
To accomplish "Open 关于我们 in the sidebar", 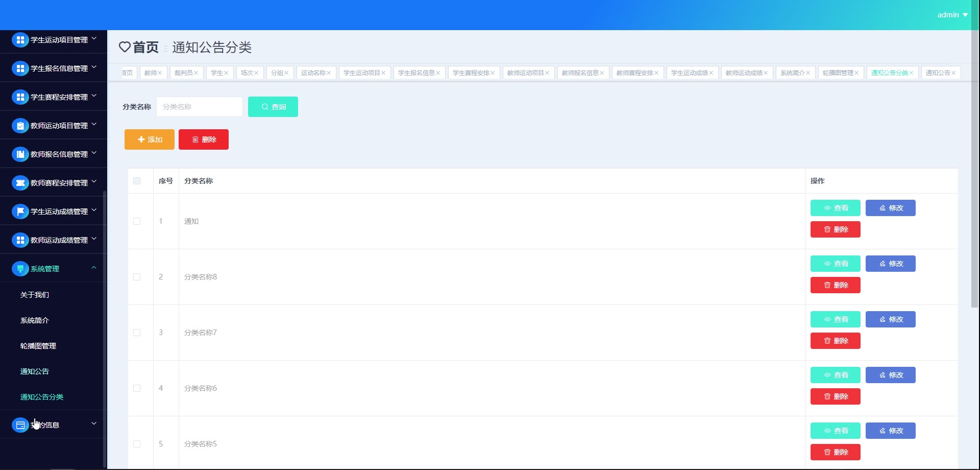I will pos(35,295).
